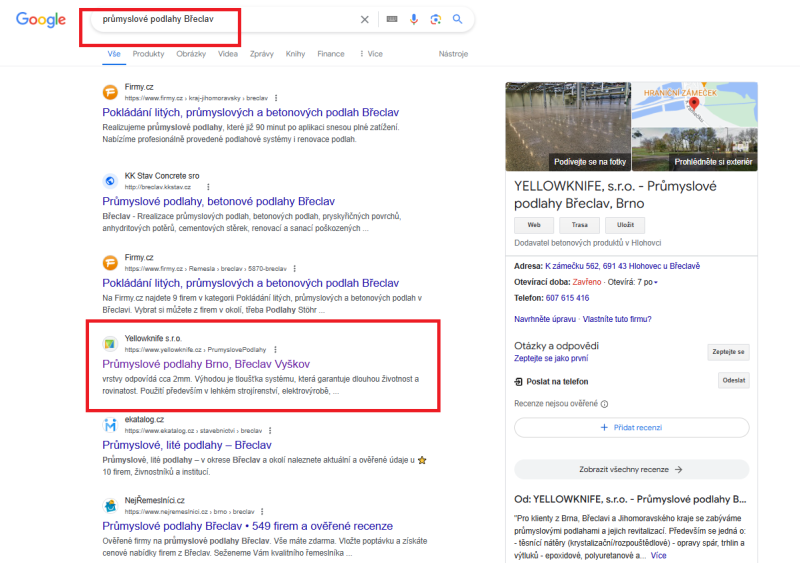Open options menu for first Firmy.cz result
The width and height of the screenshot is (800, 563).
tap(276, 98)
